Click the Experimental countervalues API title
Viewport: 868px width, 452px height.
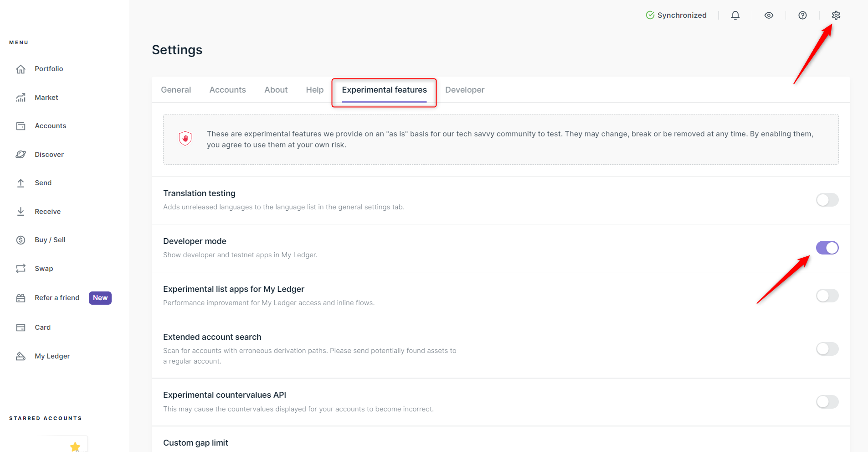click(x=225, y=395)
